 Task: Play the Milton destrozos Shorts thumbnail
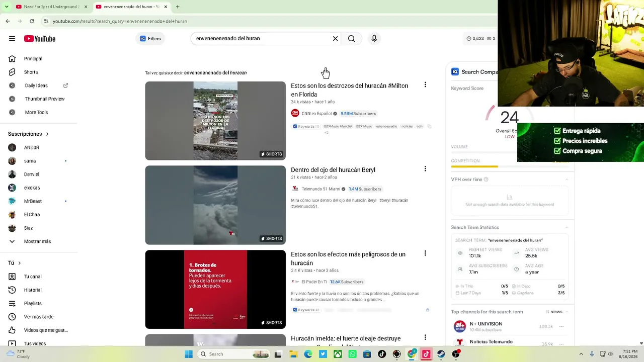(x=215, y=121)
